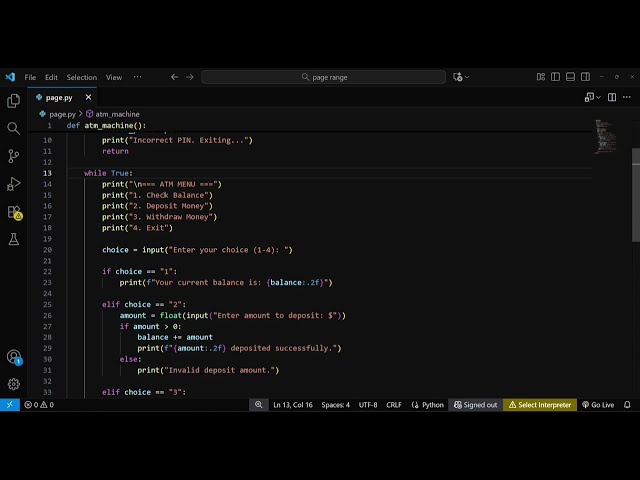Viewport: 640px width, 480px height.
Task: Close the page.py tab
Action: pyautogui.click(x=88, y=97)
